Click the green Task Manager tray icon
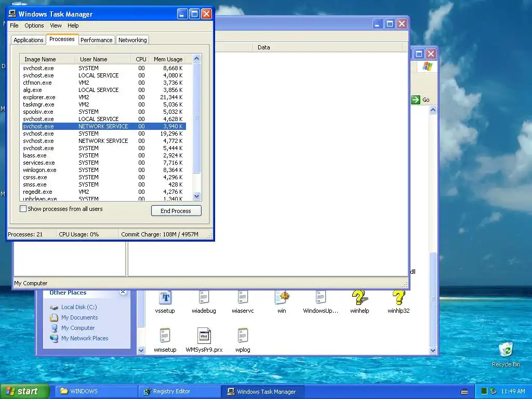Image resolution: width=532 pixels, height=399 pixels. click(484, 391)
